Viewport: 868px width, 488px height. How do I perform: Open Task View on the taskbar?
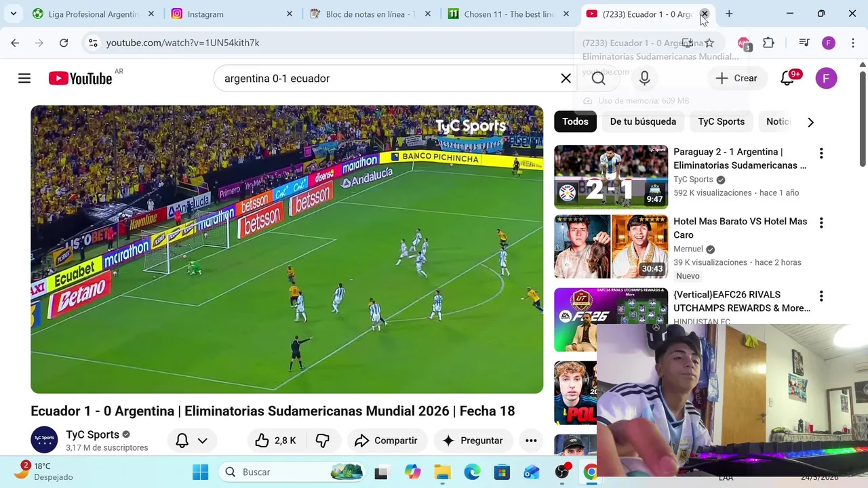pyautogui.click(x=381, y=472)
